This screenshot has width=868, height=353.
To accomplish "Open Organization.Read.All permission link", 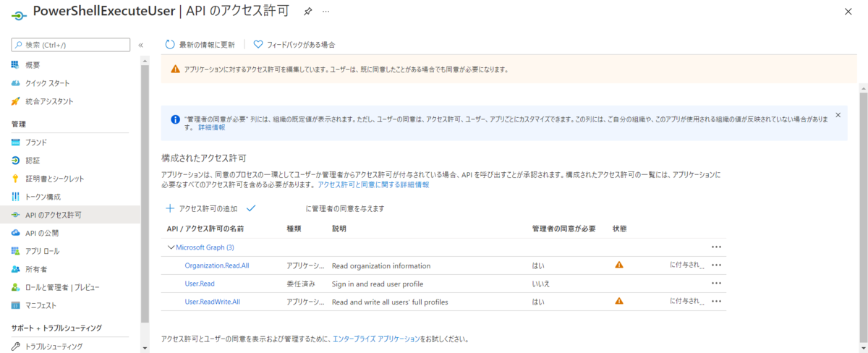I will tap(217, 265).
